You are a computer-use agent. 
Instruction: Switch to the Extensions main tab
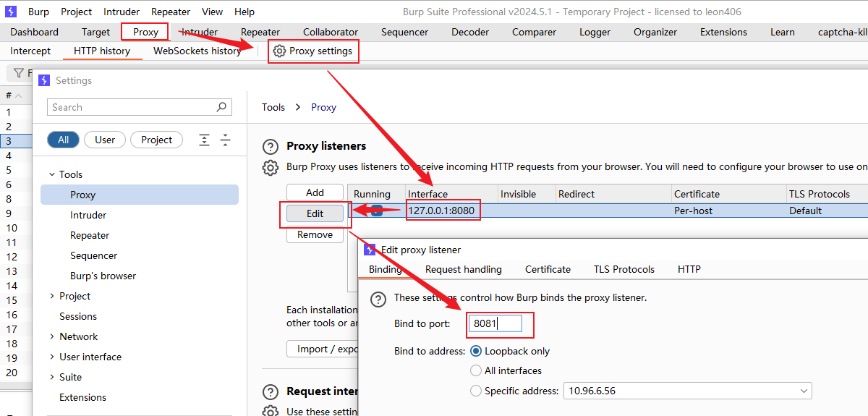pos(723,32)
